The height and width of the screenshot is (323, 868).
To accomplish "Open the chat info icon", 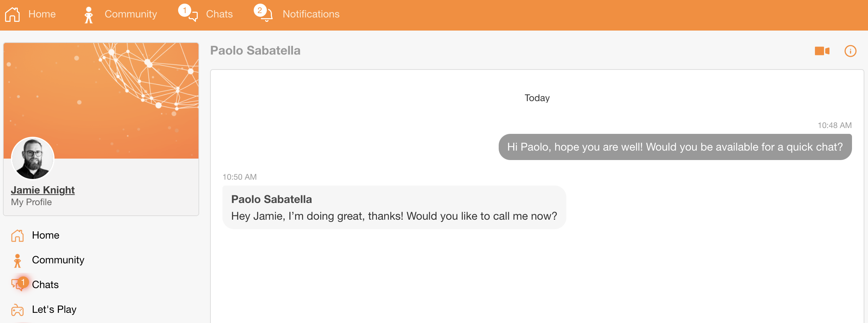I will [x=850, y=51].
